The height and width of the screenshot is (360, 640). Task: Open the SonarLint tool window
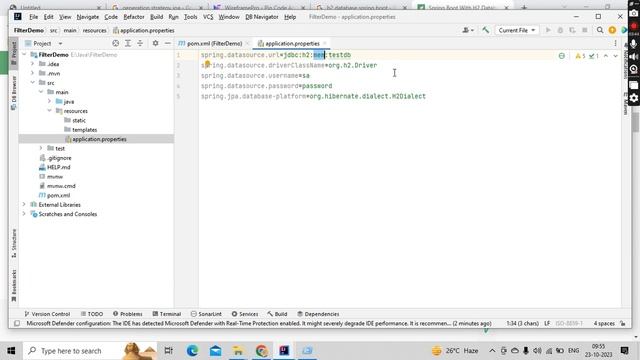[206, 314]
